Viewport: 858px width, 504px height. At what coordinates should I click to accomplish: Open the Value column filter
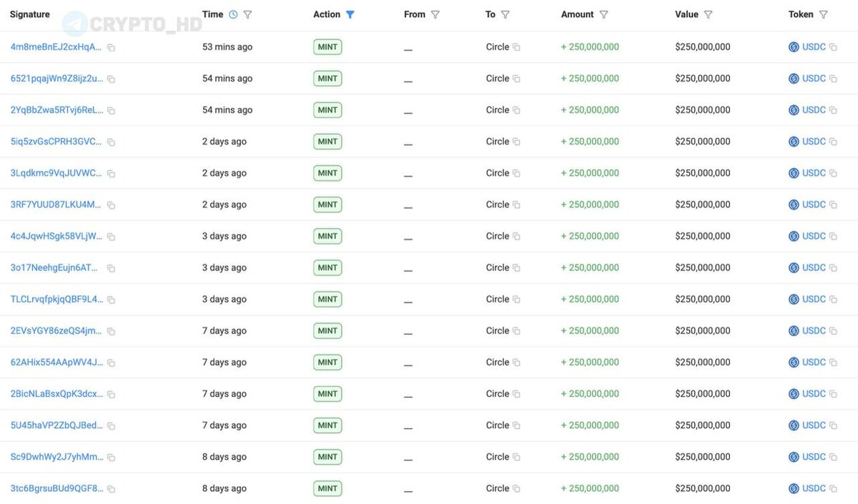click(x=709, y=14)
